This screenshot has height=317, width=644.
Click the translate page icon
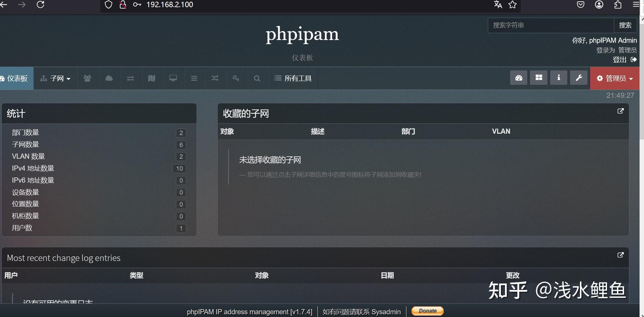[497, 4]
